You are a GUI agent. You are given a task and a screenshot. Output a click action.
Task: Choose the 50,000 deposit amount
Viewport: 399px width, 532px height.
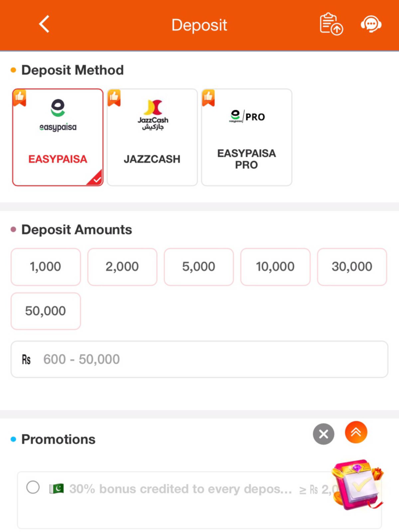(46, 311)
